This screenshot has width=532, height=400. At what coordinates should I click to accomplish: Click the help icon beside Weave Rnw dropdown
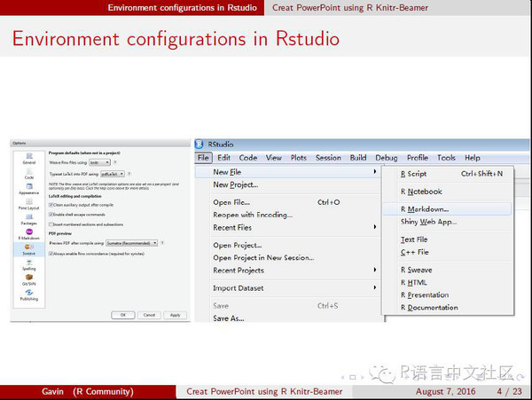[115, 162]
